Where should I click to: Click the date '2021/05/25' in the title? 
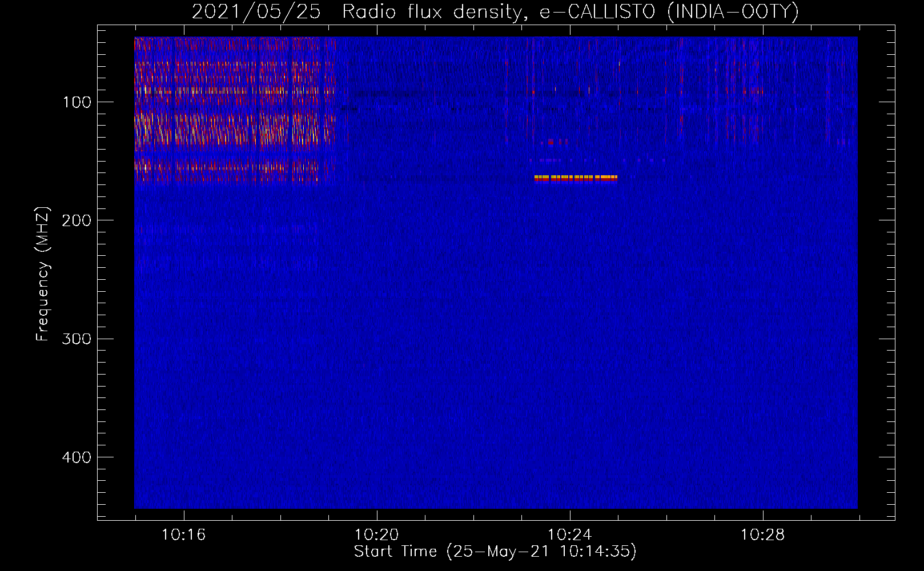tap(256, 12)
